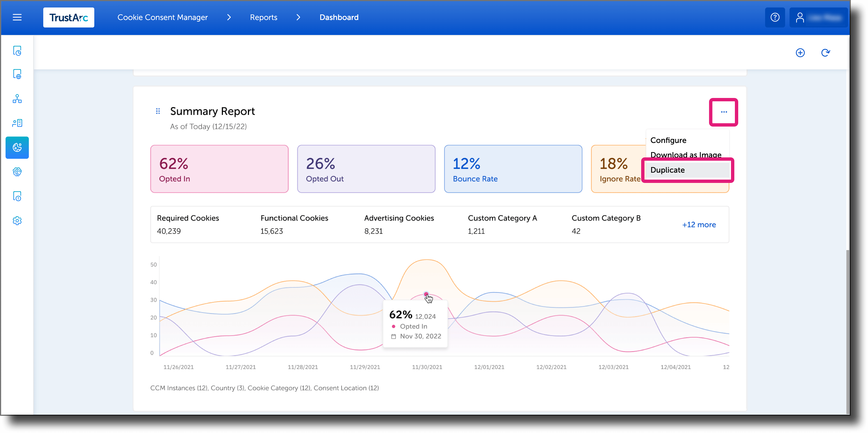The image size is (868, 433).
Task: Open the help question mark icon
Action: (x=775, y=17)
